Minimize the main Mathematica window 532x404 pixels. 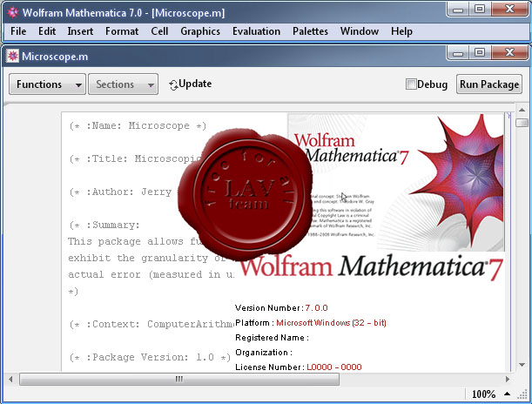click(458, 10)
